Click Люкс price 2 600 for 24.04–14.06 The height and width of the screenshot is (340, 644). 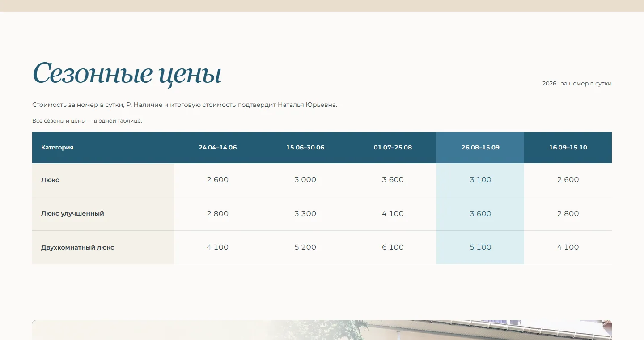click(x=218, y=180)
